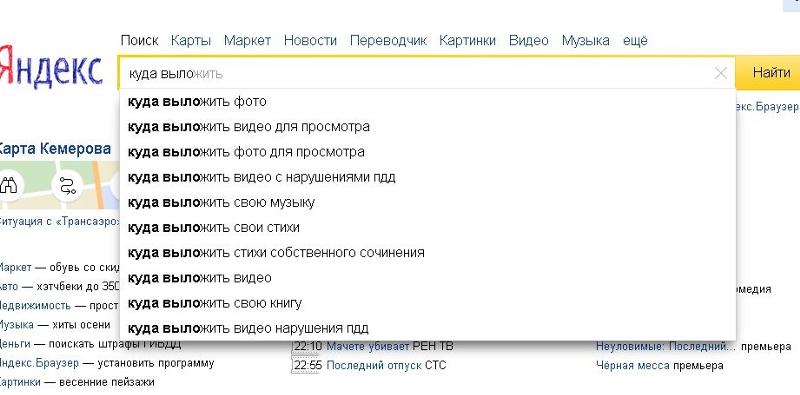The width and height of the screenshot is (800, 395).
Task: Select suggestion 'куда выложить фото для просмотра'
Action: (428, 152)
